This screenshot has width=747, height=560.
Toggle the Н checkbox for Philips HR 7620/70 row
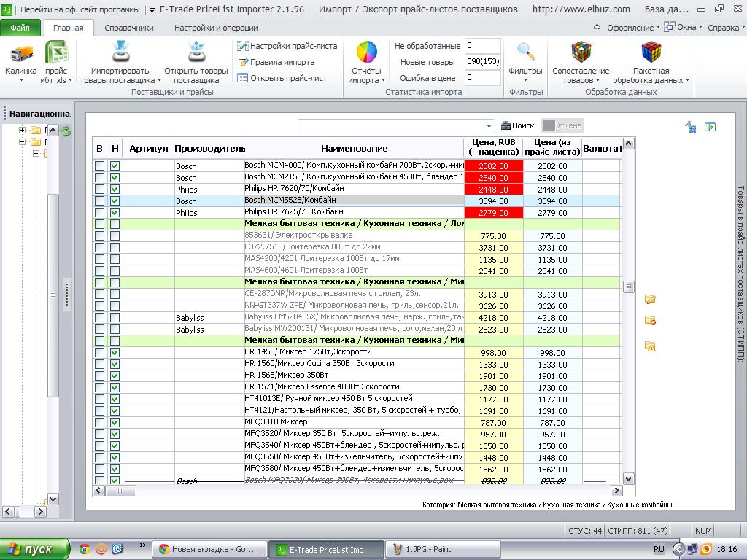point(115,190)
